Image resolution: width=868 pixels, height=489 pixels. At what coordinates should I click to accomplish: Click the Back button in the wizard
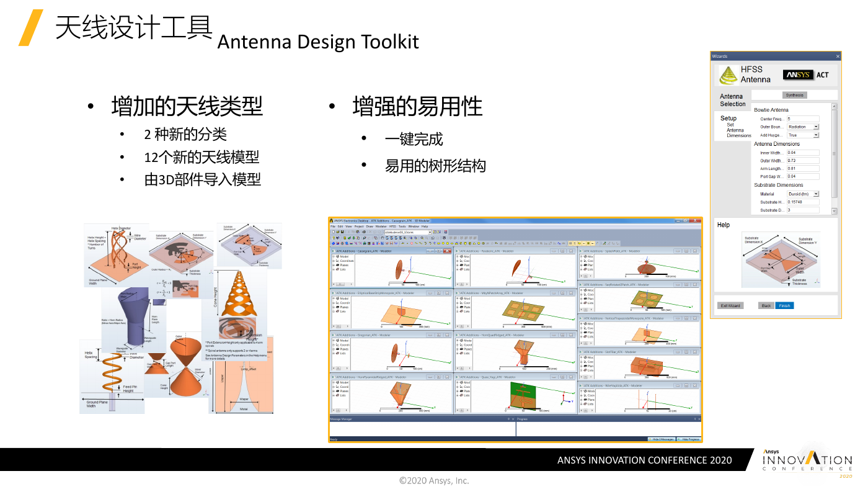tap(766, 305)
